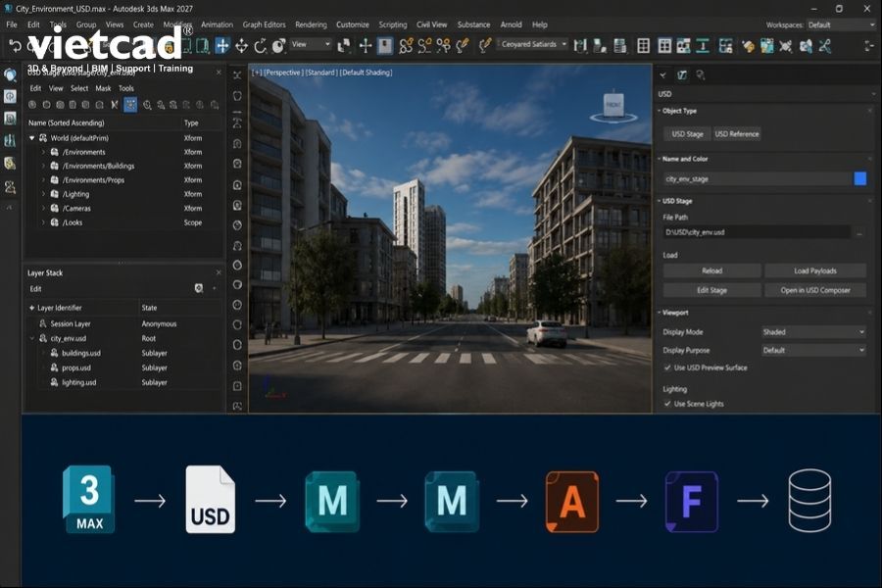Click white grid icon right of Layer Explorer

tap(644, 46)
